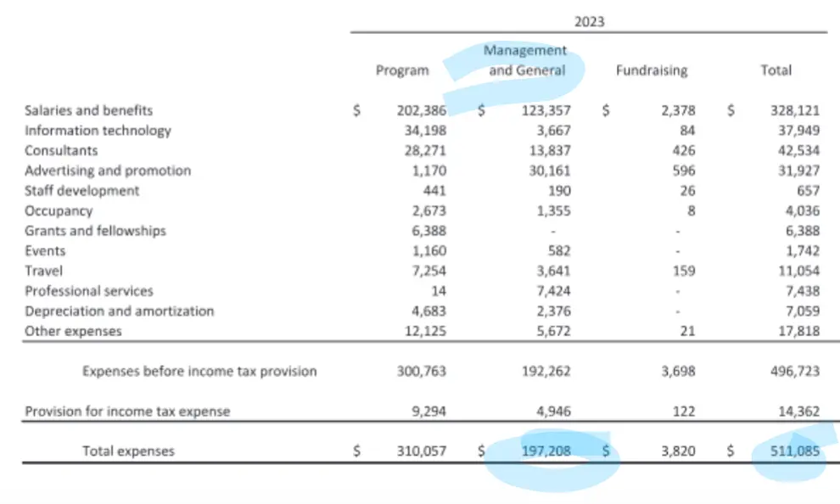Click the Expenses before income tax provision label

pos(199,372)
